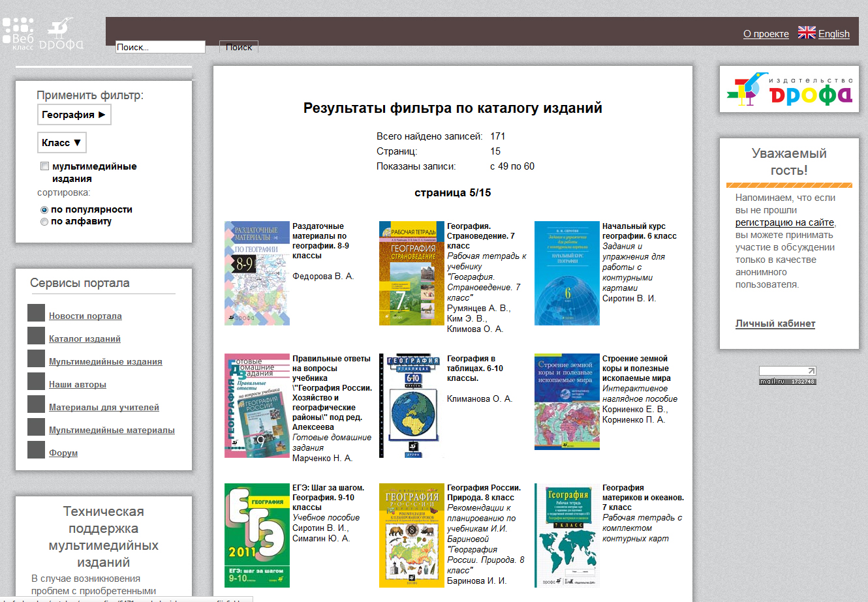This screenshot has height=602, width=868.
Task: Click the mail.ru counter badge
Action: tap(788, 376)
